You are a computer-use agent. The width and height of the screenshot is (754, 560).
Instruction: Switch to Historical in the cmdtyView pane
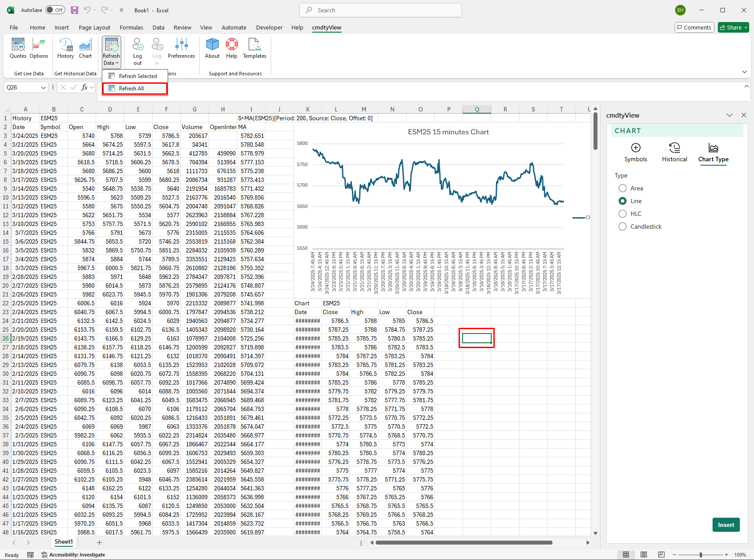pyautogui.click(x=674, y=152)
